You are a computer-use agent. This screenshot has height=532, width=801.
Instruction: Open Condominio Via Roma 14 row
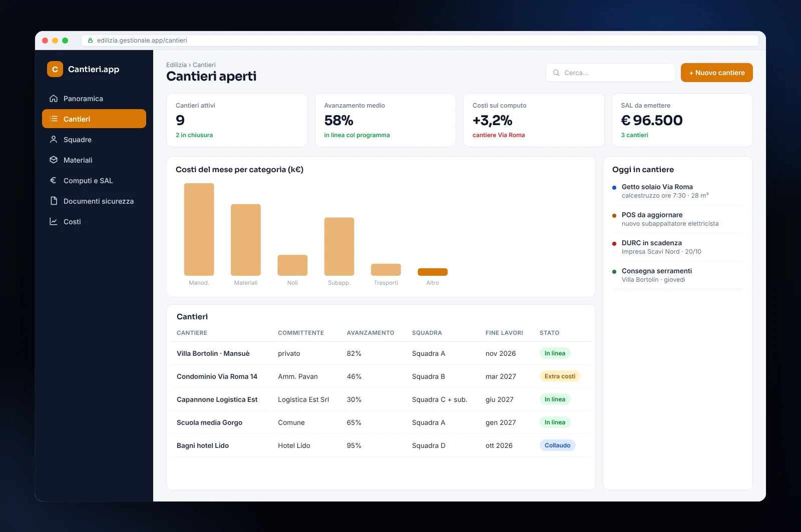click(x=380, y=376)
